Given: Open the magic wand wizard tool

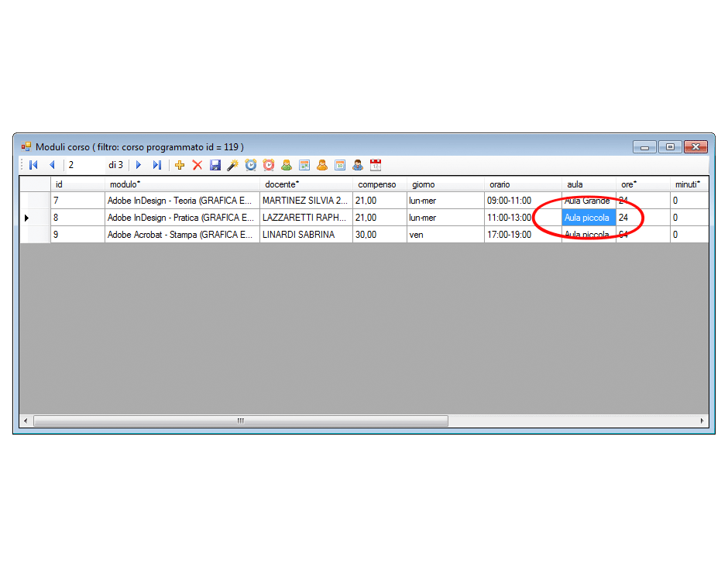Looking at the screenshot, I should pyautogui.click(x=232, y=165).
